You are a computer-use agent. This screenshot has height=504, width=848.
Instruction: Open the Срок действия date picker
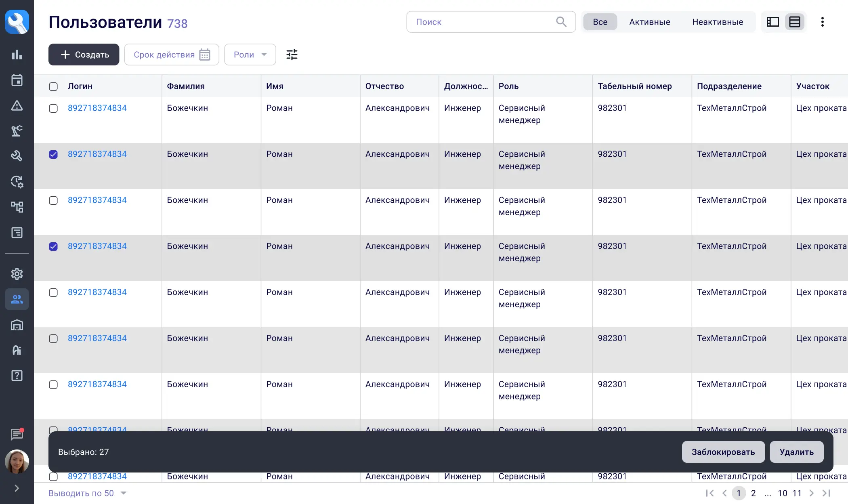(x=172, y=55)
